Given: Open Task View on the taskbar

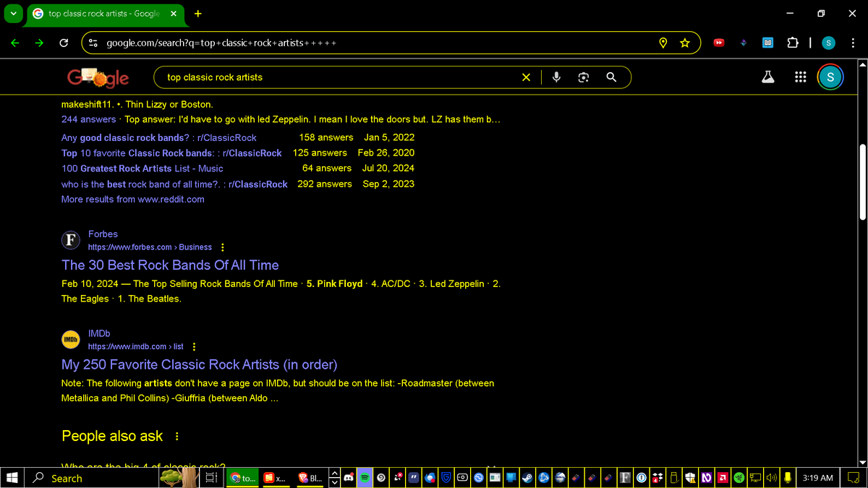Looking at the screenshot, I should [212, 478].
